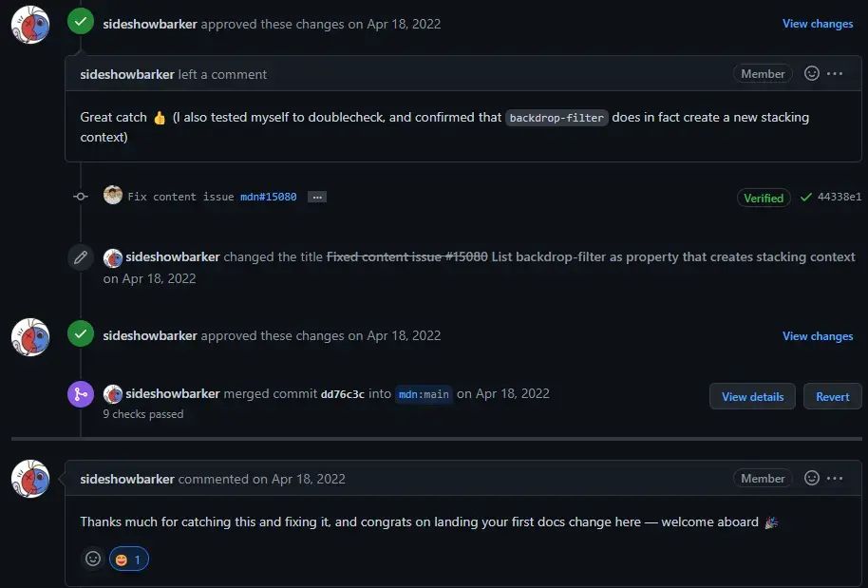The height and width of the screenshot is (588, 868).
Task: Click green check status icon beside 44338e1
Action: click(x=806, y=197)
